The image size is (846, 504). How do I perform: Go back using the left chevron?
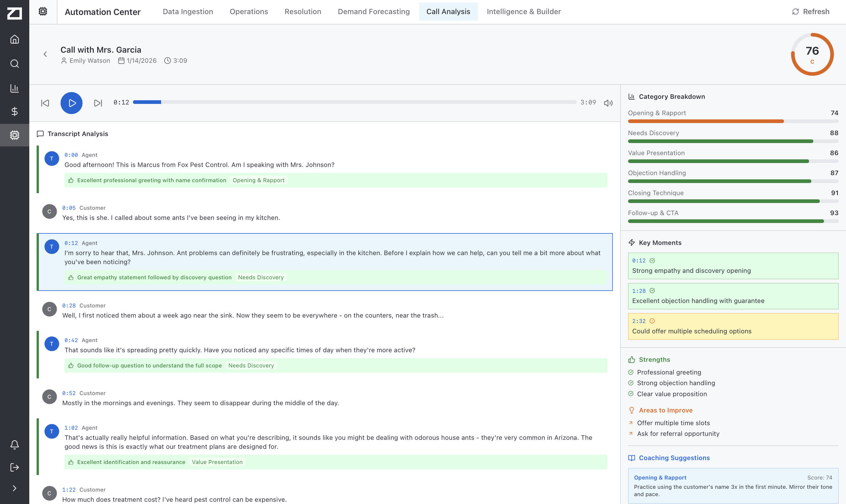[x=45, y=54]
